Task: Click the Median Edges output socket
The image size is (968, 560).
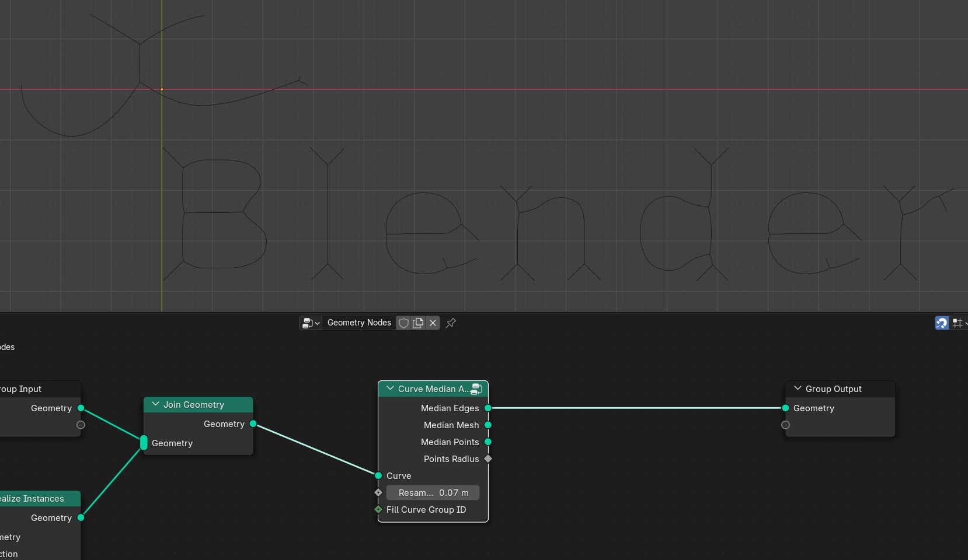Action: pyautogui.click(x=488, y=408)
